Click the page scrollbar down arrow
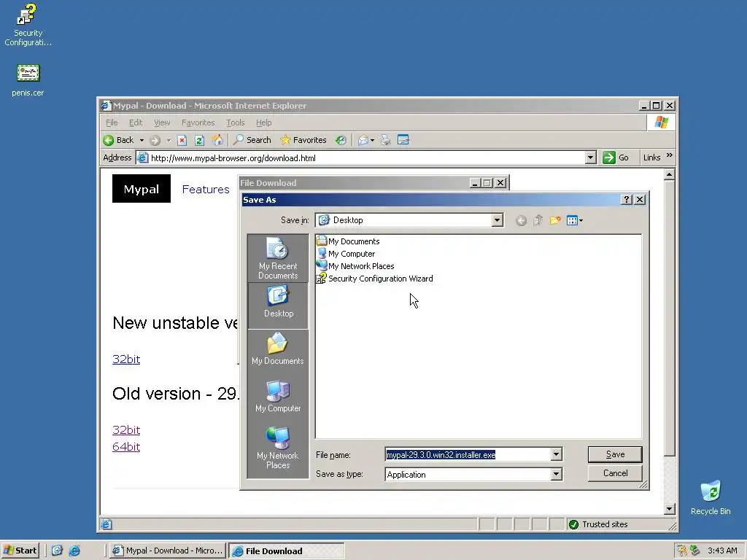747x560 pixels. [x=670, y=509]
